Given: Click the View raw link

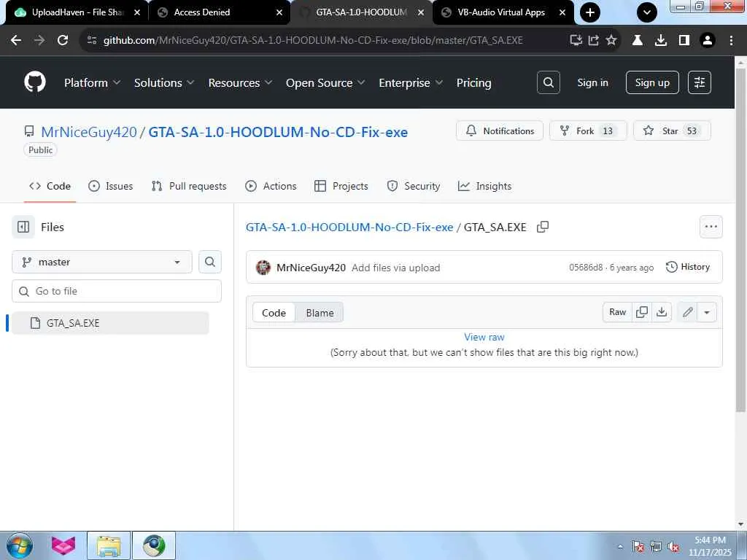Looking at the screenshot, I should tap(484, 337).
